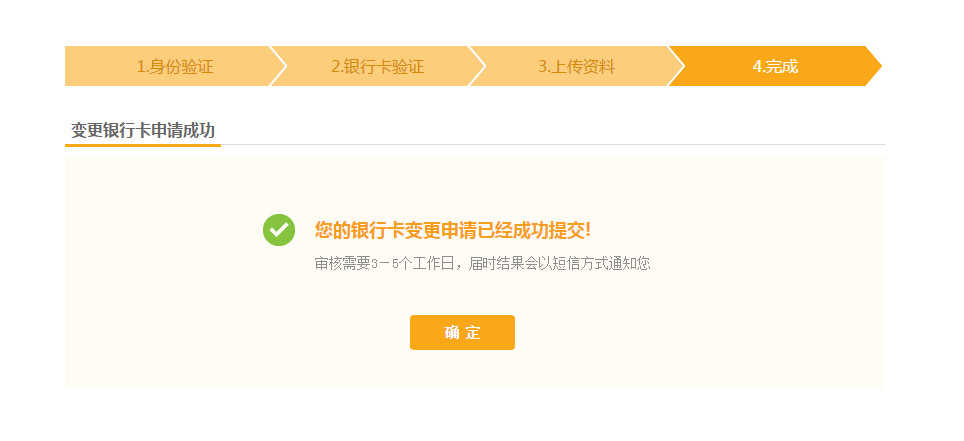Click the 变更银行卡申请成功 section heading
This screenshot has height=441, width=964.
click(x=143, y=130)
